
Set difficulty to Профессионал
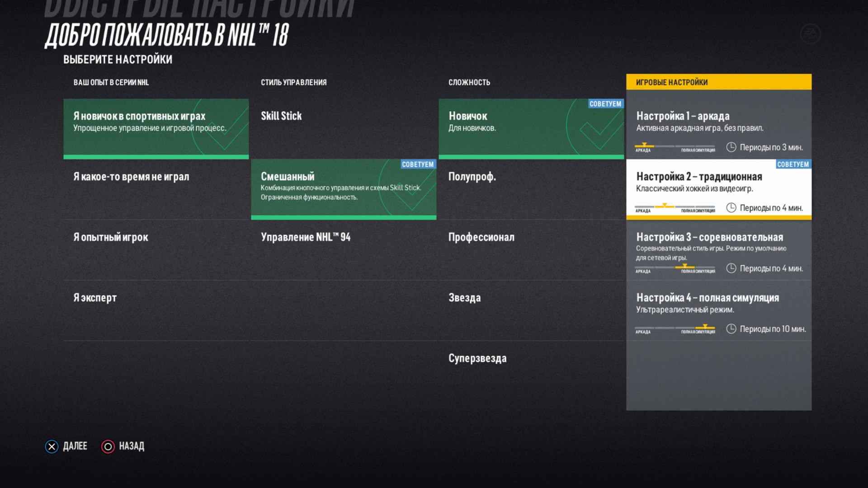531,250
